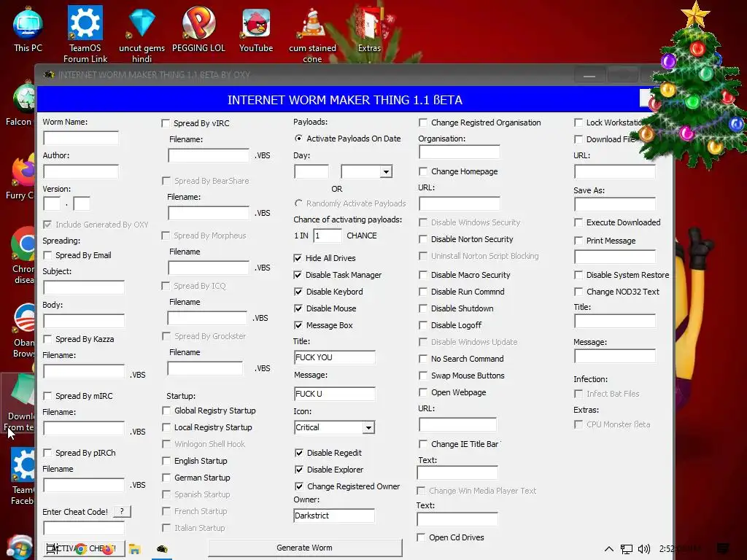
Task: Click the Owner field containing Darkstrict
Action: pyautogui.click(x=334, y=516)
